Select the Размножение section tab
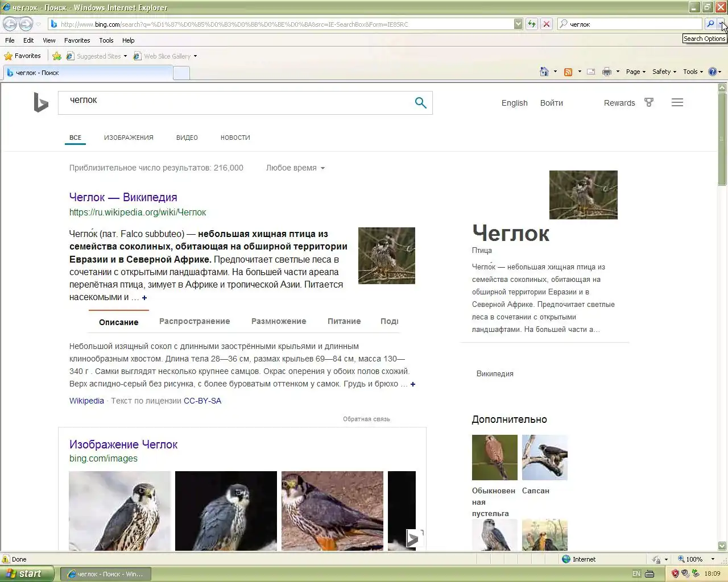728x582 pixels. [x=279, y=321]
